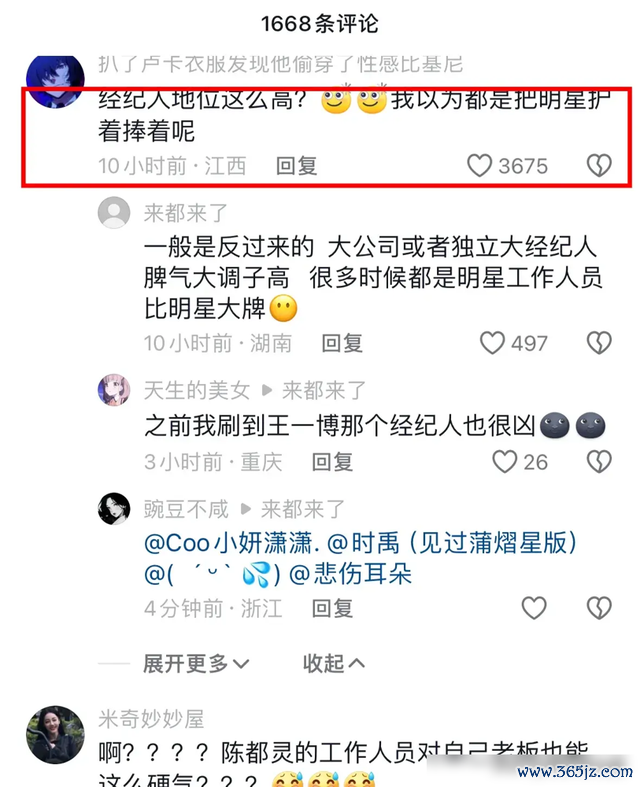View 豌豆不咸's profile picture
Screen dimensions: 640x787
pos(114,509)
